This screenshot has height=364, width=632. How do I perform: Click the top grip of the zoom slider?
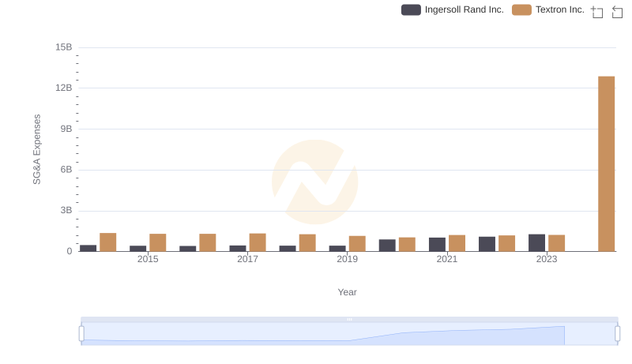pos(349,319)
